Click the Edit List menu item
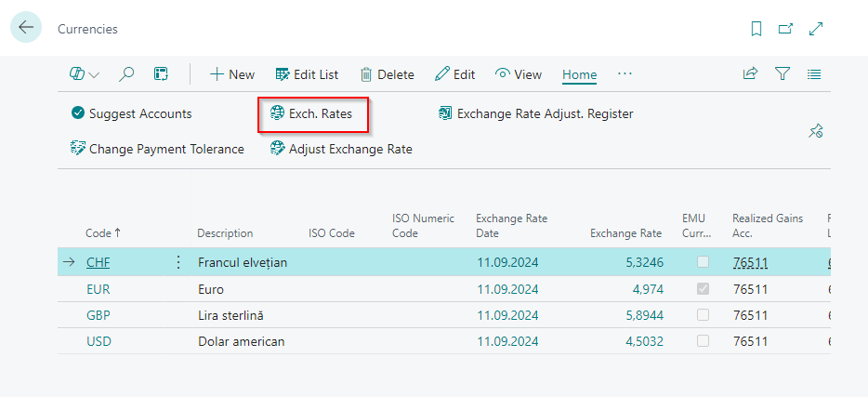The image size is (868, 397). click(307, 74)
